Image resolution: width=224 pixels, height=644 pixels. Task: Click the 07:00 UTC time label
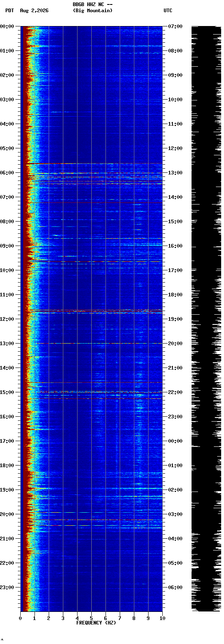(175, 26)
